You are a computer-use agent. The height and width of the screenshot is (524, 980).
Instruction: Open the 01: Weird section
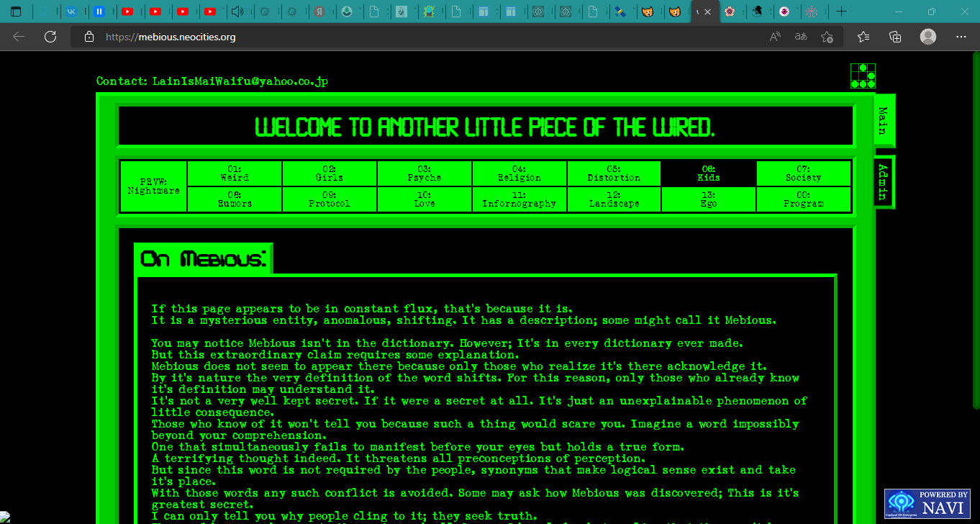click(235, 173)
